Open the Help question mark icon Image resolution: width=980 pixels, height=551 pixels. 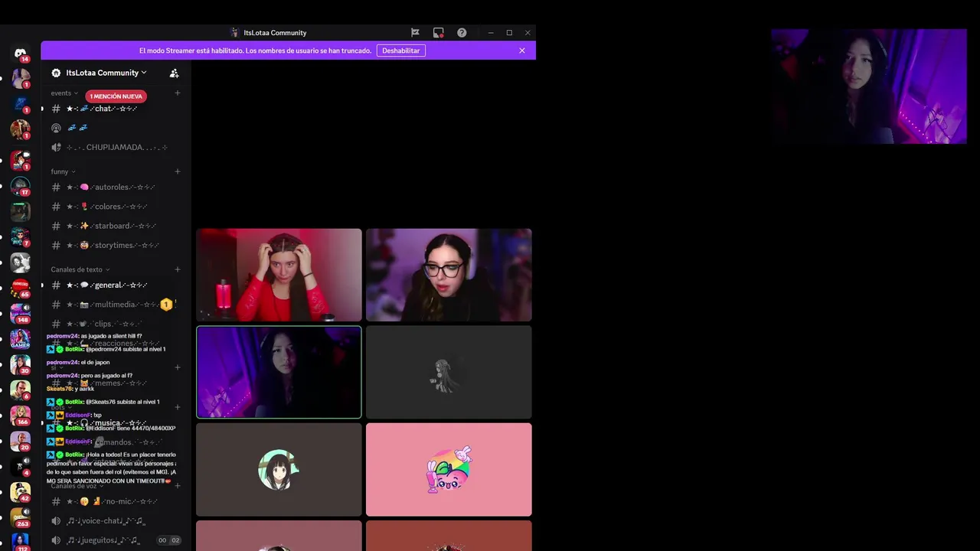tap(462, 33)
